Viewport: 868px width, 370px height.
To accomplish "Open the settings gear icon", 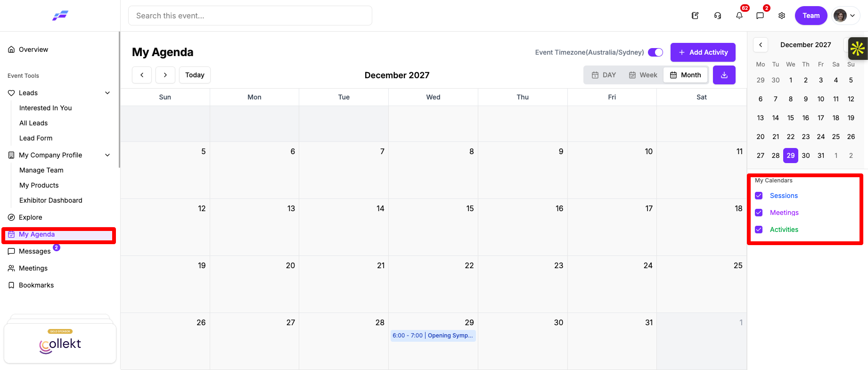I will point(782,16).
